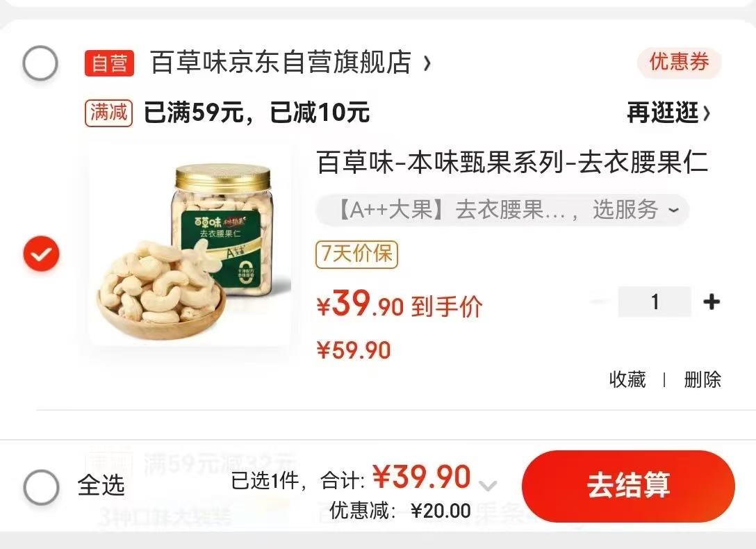The width and height of the screenshot is (756, 549).
Task: Click 删除 to remove the item
Action: pos(702,379)
